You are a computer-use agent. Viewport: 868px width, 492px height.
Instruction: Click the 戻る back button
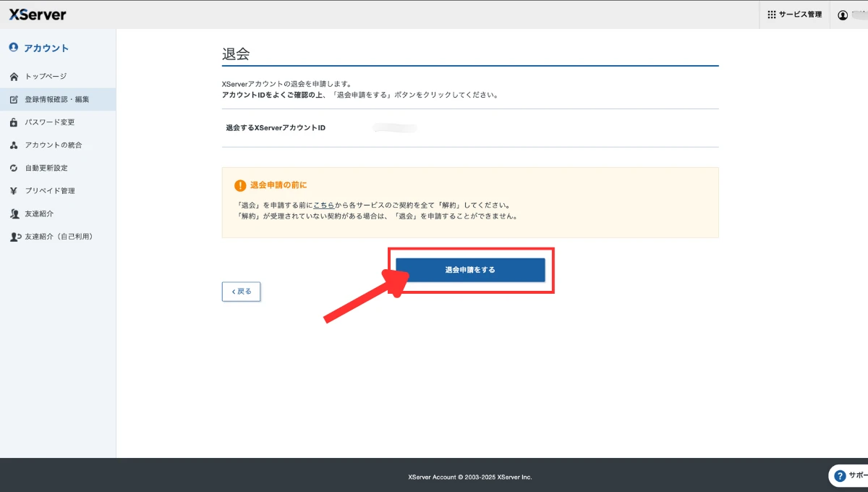coord(241,292)
